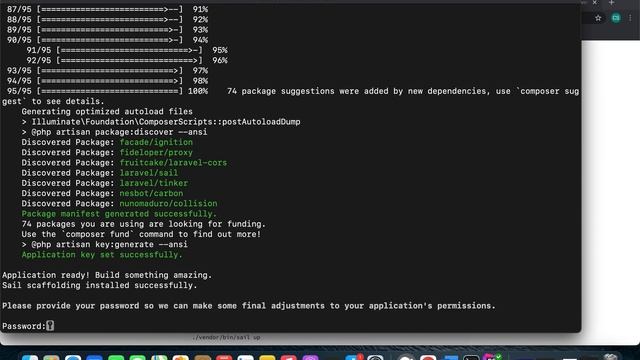Click the "94/95" progress line at 98%
640x360 pixels.
point(107,81)
